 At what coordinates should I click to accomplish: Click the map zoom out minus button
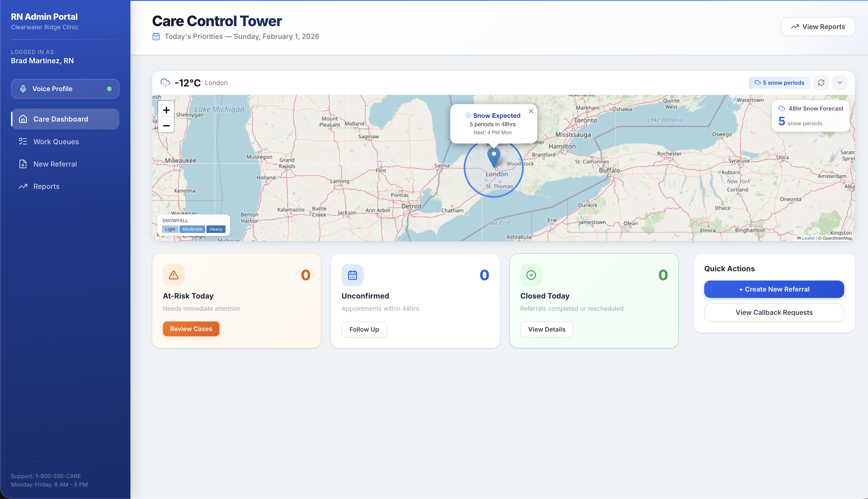(166, 125)
